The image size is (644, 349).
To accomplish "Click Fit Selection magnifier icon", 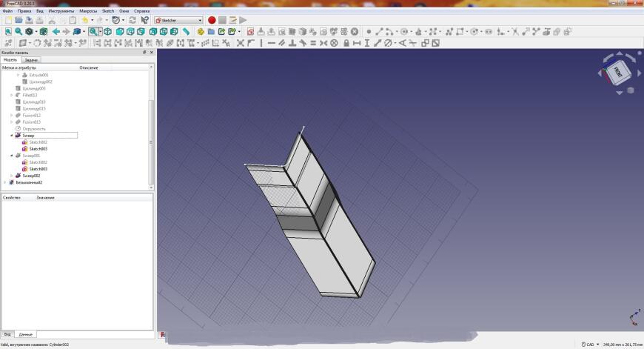I will pos(19,32).
